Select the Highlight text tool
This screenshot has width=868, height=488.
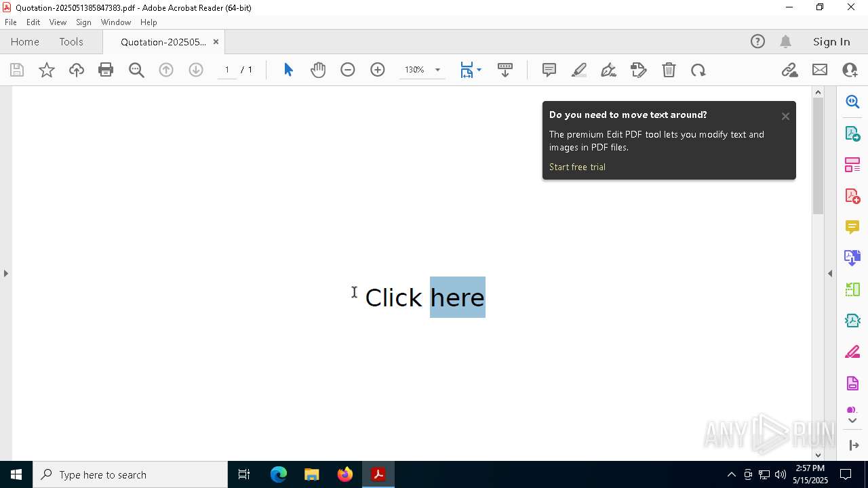579,70
